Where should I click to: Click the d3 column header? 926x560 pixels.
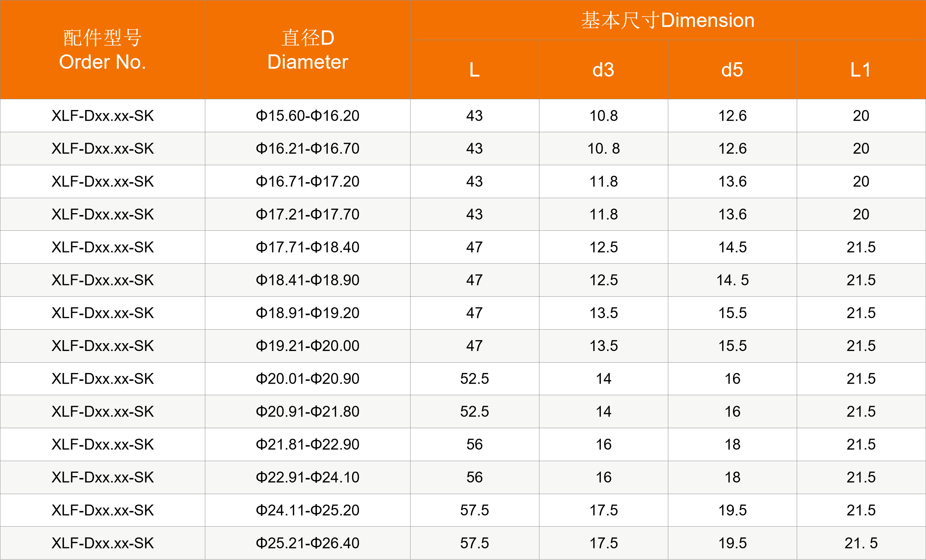click(x=603, y=70)
